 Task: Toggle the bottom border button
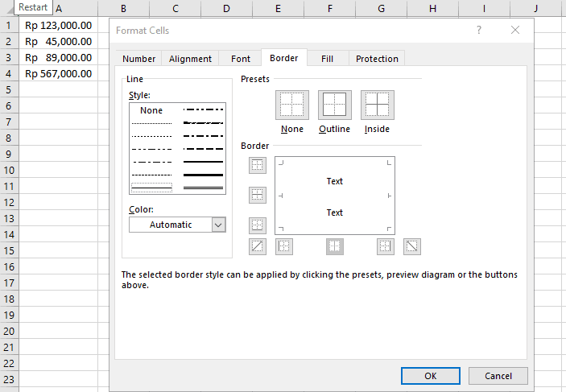[258, 225]
